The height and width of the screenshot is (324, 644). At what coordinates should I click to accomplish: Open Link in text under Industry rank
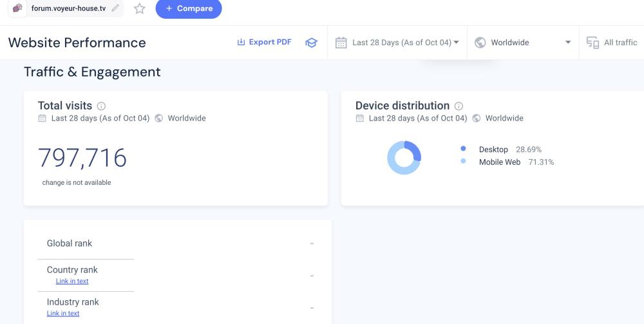tap(63, 314)
